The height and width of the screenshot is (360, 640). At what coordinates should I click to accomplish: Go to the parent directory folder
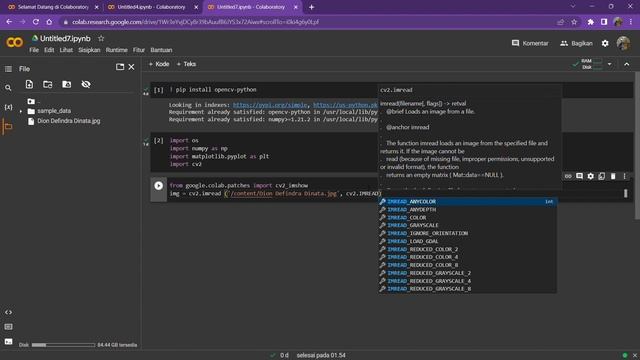click(31, 101)
